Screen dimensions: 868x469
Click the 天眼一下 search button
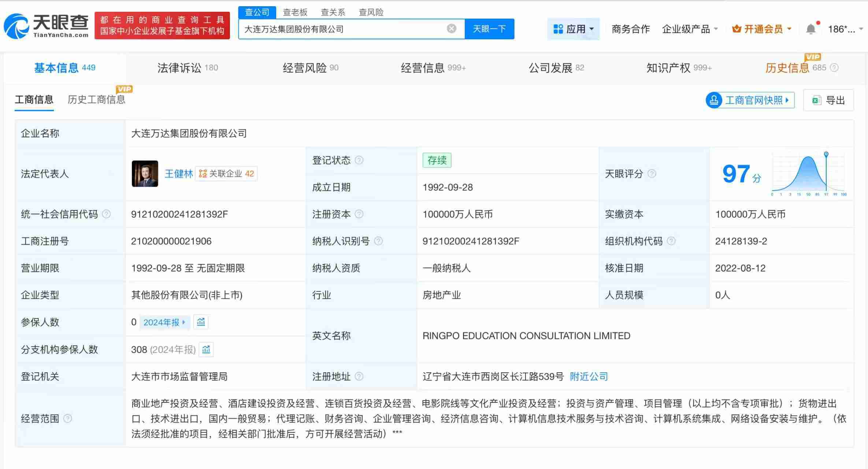coord(490,29)
